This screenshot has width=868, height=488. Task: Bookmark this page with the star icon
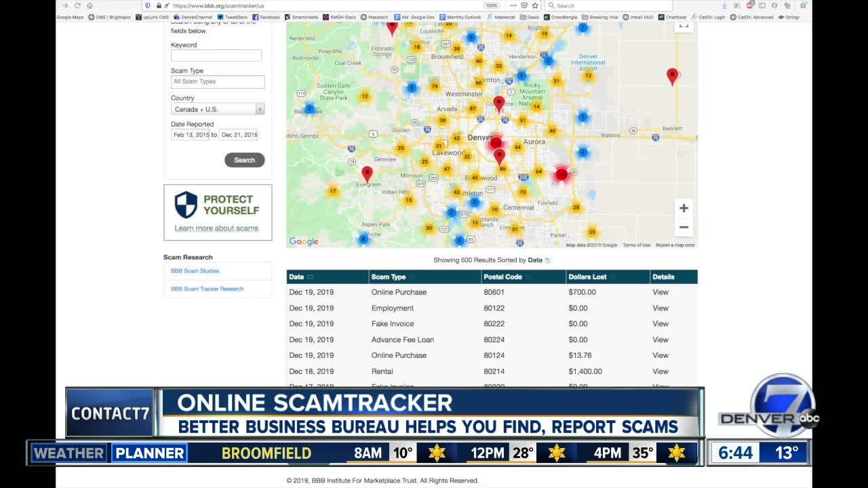535,5
